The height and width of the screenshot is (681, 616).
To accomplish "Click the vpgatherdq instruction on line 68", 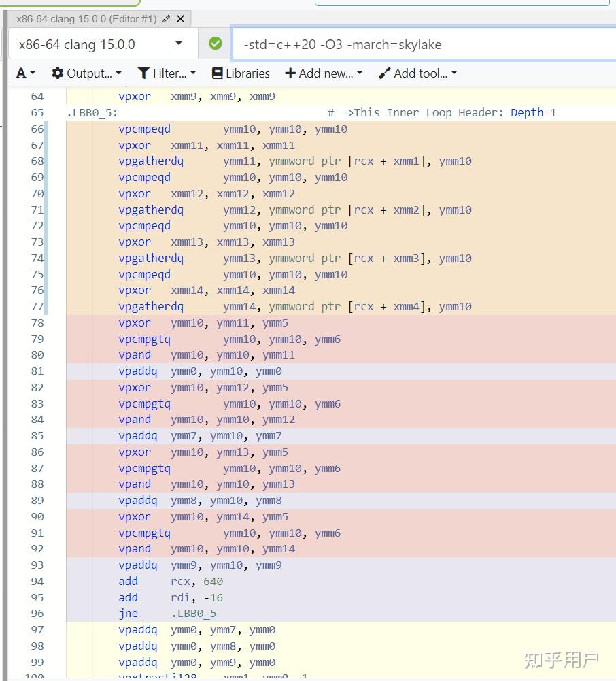I will 151,161.
